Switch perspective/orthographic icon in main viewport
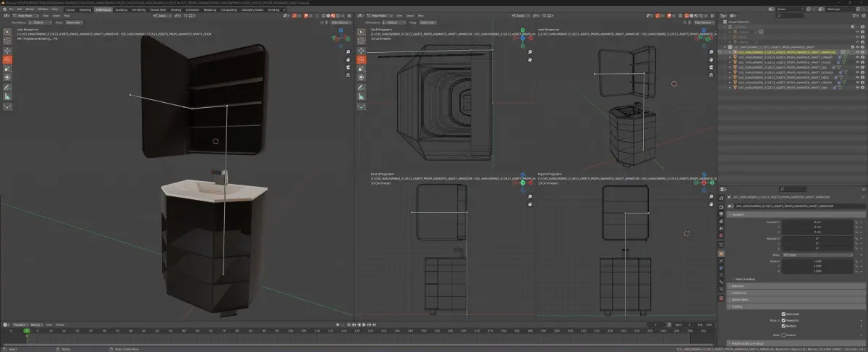The image size is (868, 352). tap(348, 75)
